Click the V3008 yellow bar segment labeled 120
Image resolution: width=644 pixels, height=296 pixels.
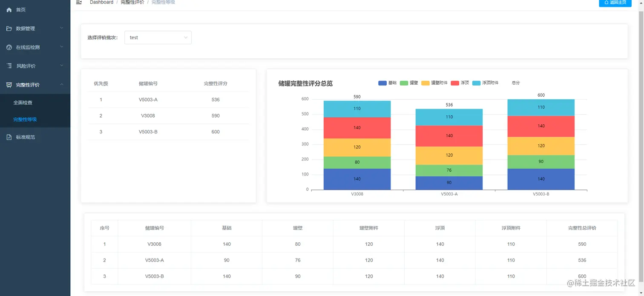coord(357,147)
